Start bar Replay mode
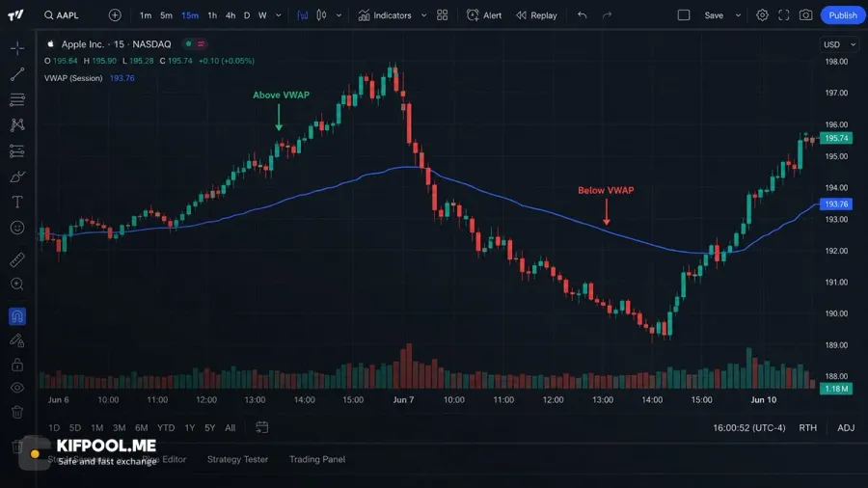 536,15
